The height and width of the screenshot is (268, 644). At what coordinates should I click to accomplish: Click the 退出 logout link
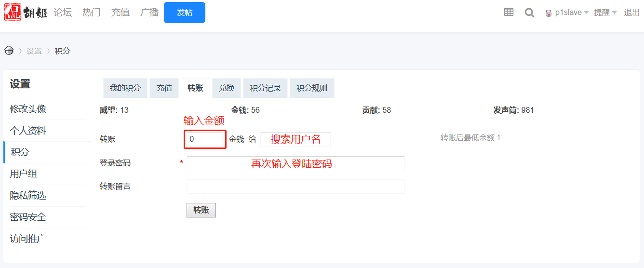(x=632, y=13)
